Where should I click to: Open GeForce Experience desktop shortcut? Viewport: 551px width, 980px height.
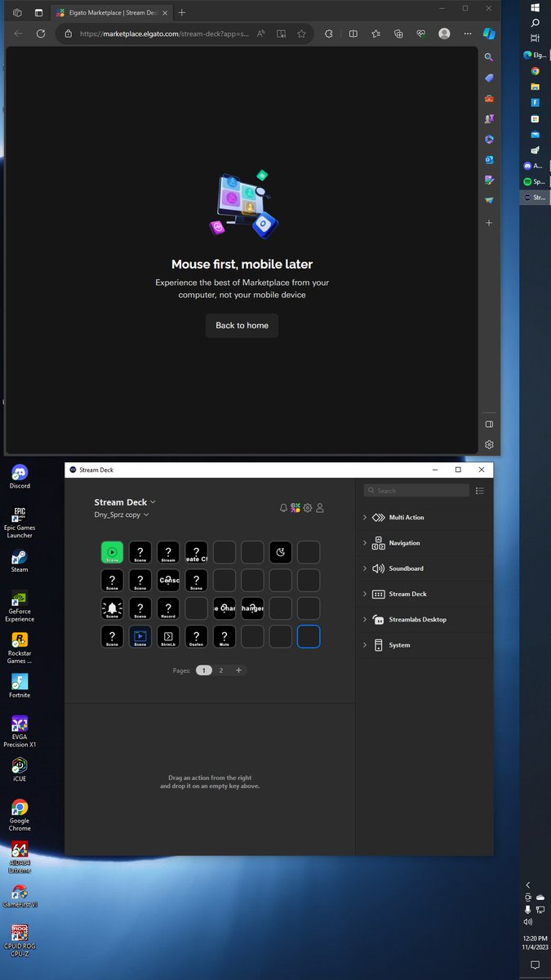click(x=20, y=606)
